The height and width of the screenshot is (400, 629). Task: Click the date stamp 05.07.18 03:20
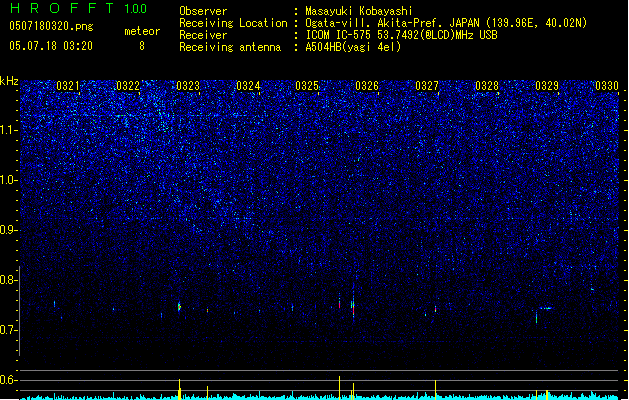tap(51, 46)
